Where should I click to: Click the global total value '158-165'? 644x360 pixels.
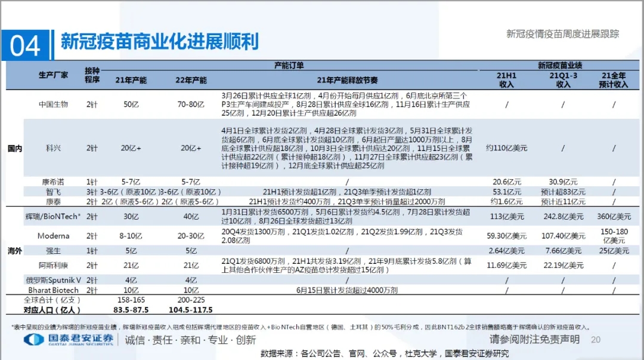click(131, 300)
